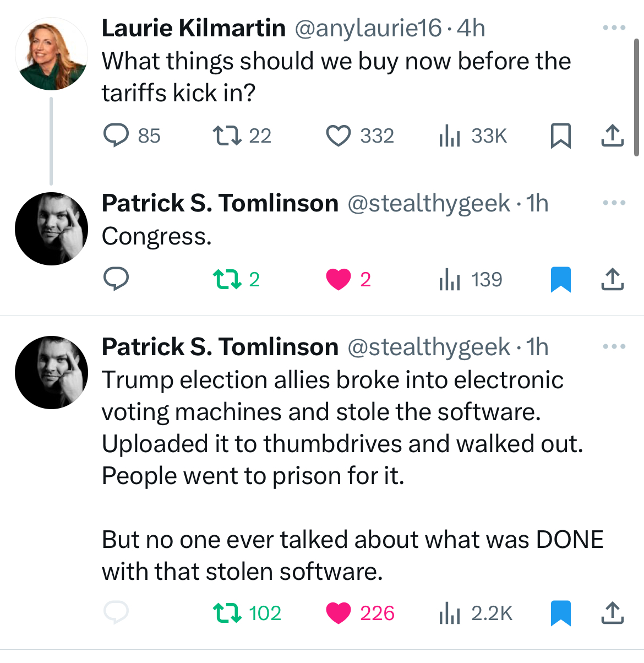Reply to the "Congress." tweet
The image size is (644, 663).
tap(116, 279)
